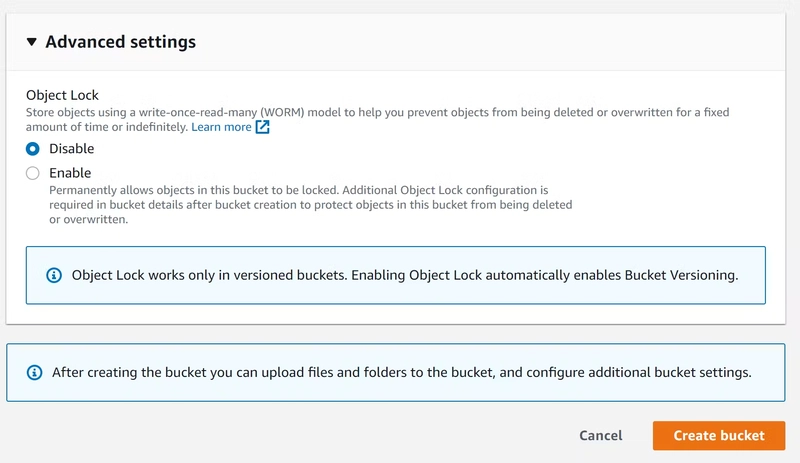This screenshot has height=463, width=800.
Task: Click the write-once-read-many description text
Action: click(378, 119)
